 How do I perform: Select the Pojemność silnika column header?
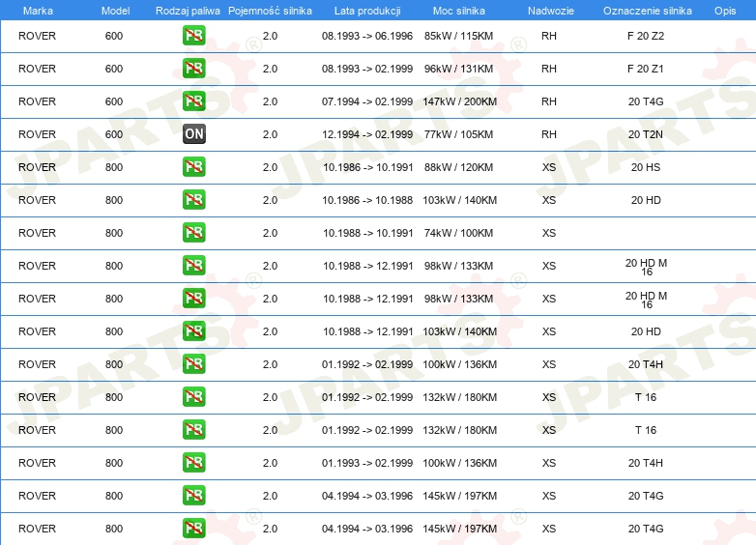[x=270, y=11]
